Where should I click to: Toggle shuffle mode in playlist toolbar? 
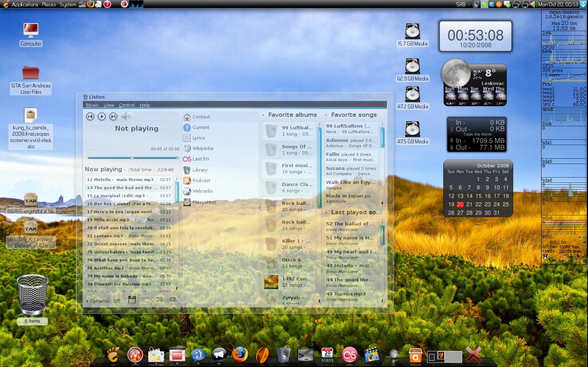tap(159, 300)
